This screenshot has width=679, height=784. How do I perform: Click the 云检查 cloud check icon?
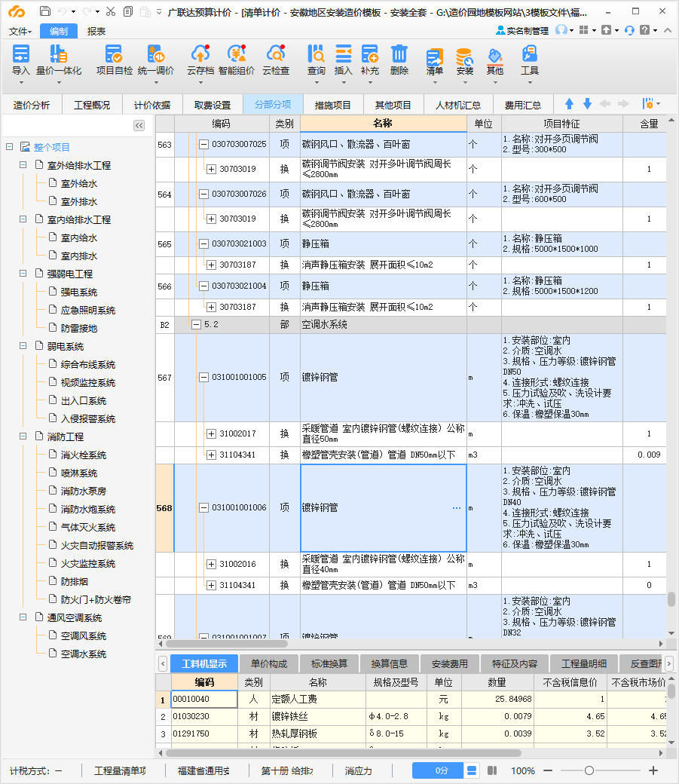(276, 54)
